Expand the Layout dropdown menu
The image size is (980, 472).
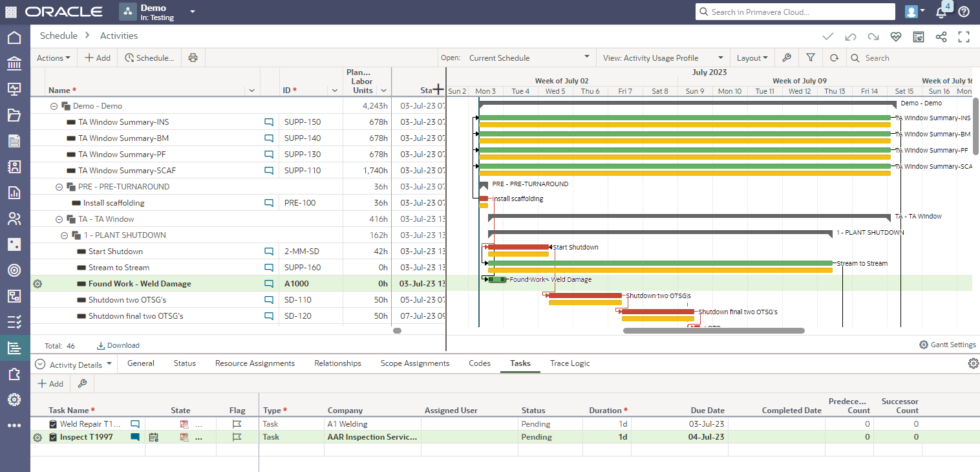tap(752, 58)
